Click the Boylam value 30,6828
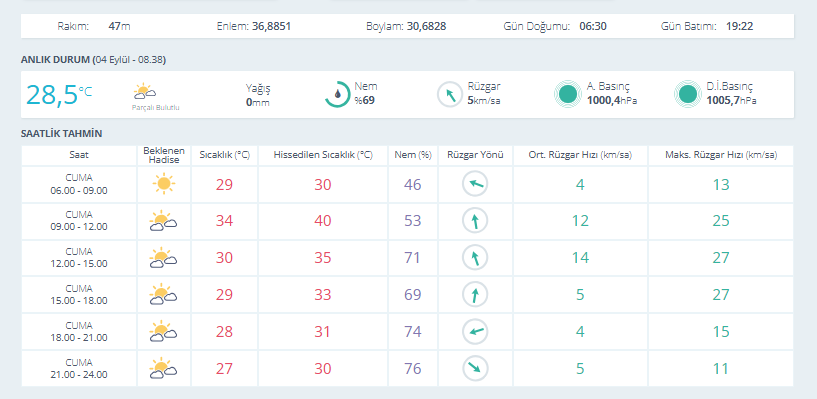Viewport: 817px width, 399px height. coord(427,26)
